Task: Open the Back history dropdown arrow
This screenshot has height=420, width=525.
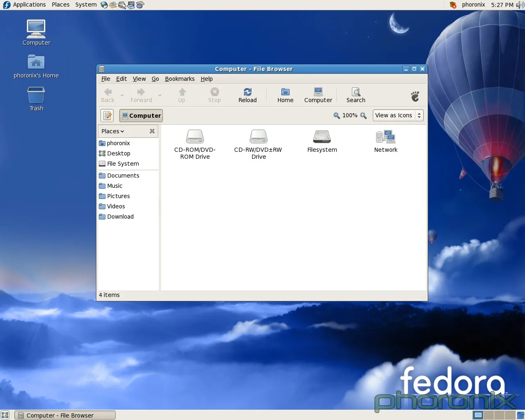Action: [122, 95]
